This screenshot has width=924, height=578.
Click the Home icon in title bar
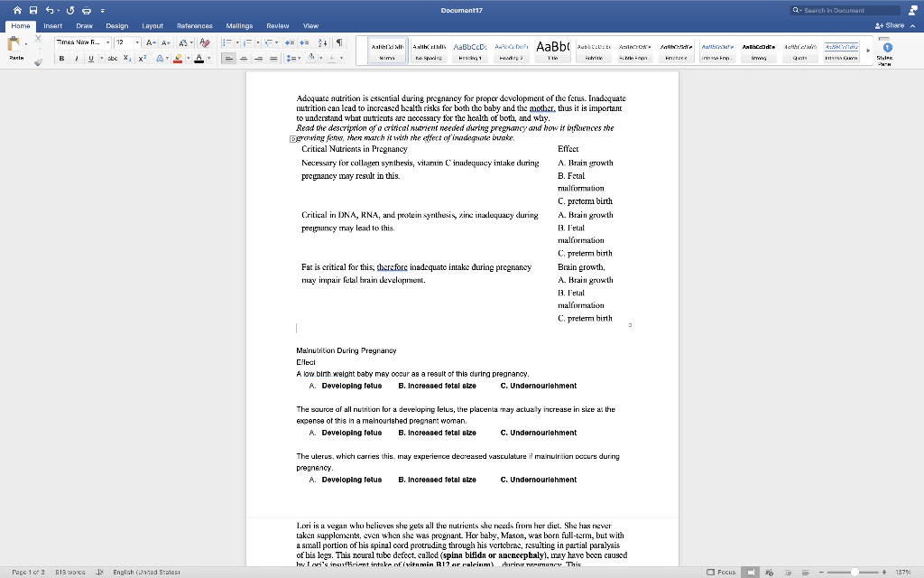[x=17, y=10]
